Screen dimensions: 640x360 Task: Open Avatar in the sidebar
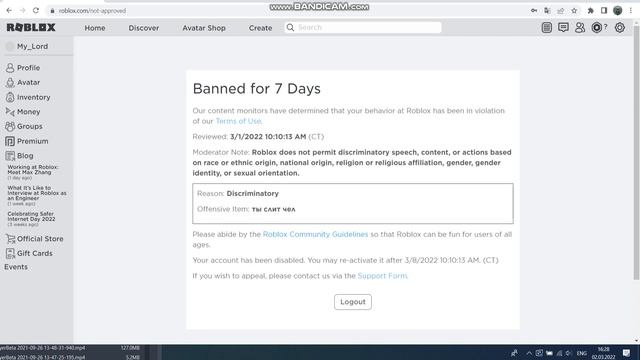(x=23, y=82)
